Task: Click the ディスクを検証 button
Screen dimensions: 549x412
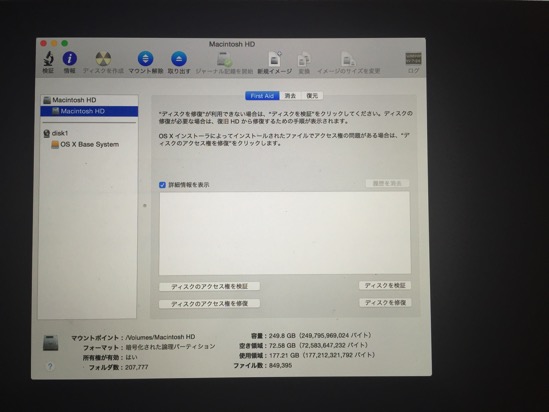Action: click(x=385, y=286)
